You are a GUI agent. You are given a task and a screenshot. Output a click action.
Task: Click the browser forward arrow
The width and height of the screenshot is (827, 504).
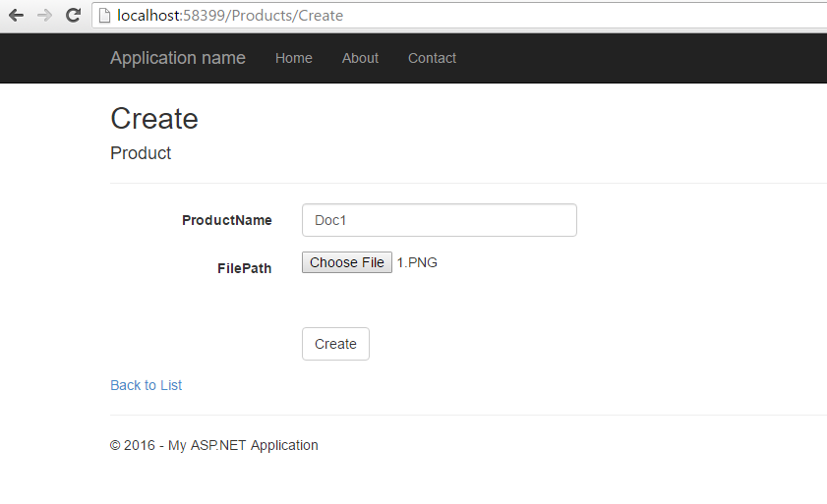[44, 16]
